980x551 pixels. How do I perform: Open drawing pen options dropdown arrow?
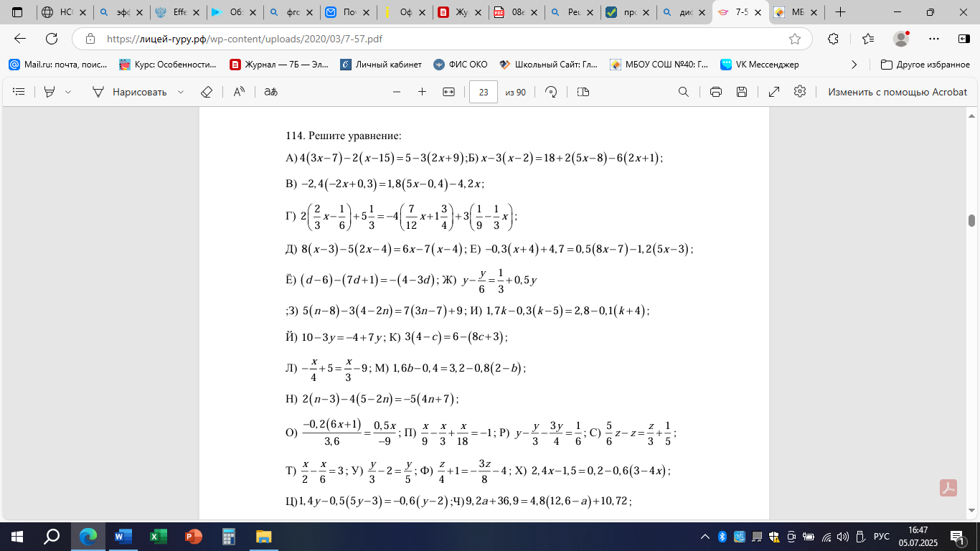[181, 92]
